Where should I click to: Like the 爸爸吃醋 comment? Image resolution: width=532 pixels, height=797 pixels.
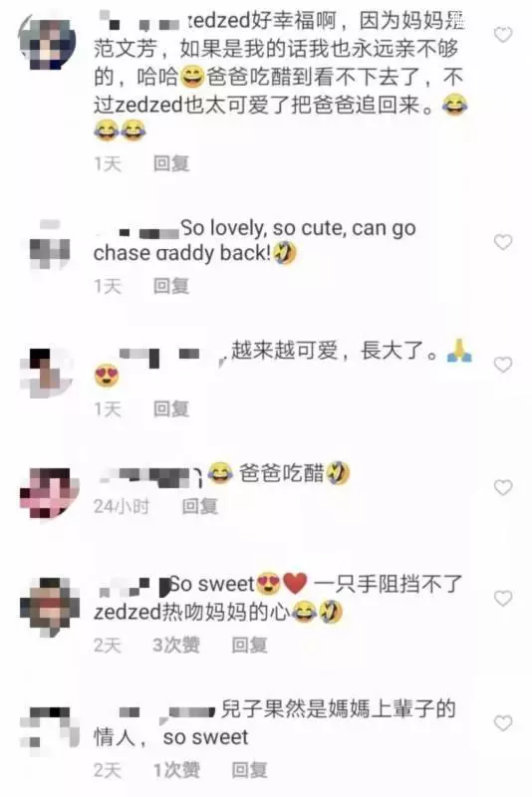point(503,487)
